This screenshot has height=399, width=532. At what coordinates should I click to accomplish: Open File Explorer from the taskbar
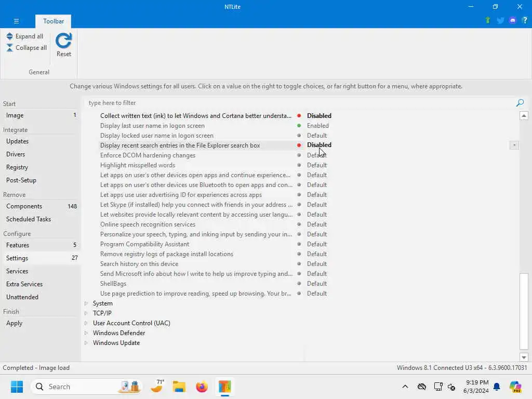(x=179, y=387)
